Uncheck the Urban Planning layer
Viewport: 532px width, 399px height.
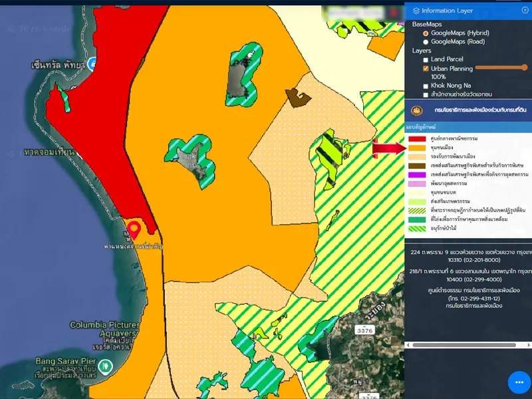click(426, 68)
